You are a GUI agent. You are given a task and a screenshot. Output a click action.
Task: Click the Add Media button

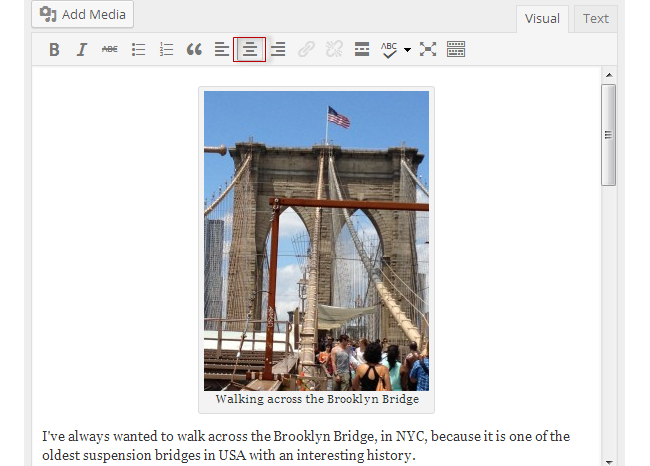coord(82,14)
